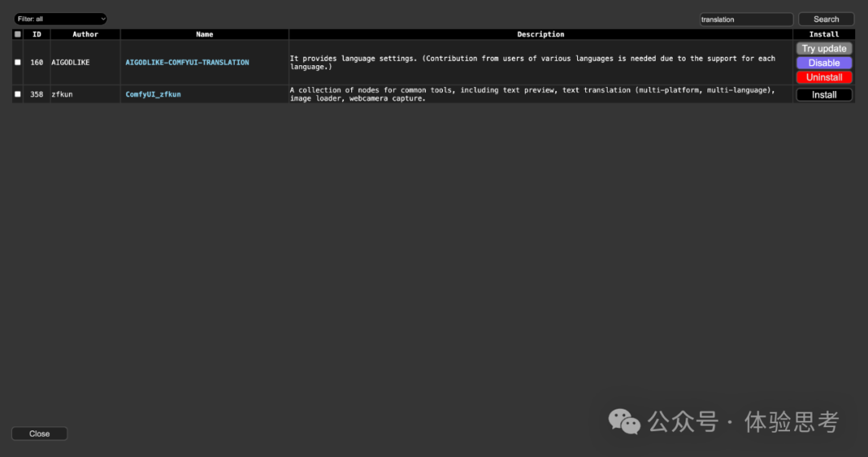Click the description "A collection of nodes for common tools"
Screen dimensions: 868x457
[x=533, y=94]
